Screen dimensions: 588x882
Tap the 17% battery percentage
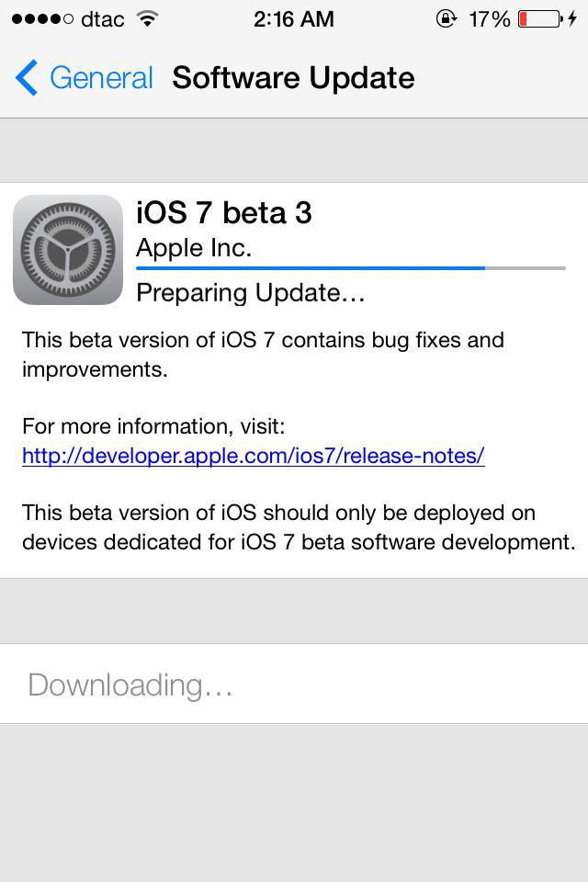point(490,19)
